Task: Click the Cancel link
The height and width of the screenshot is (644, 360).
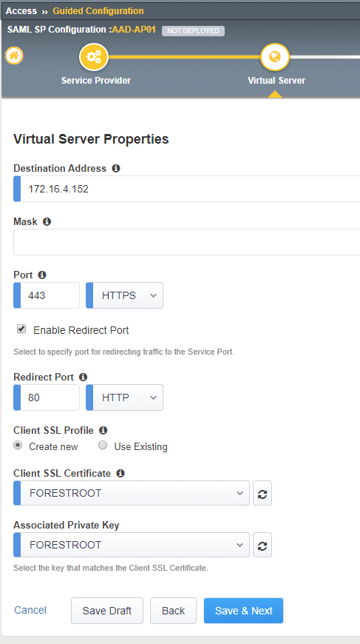Action: tap(30, 611)
